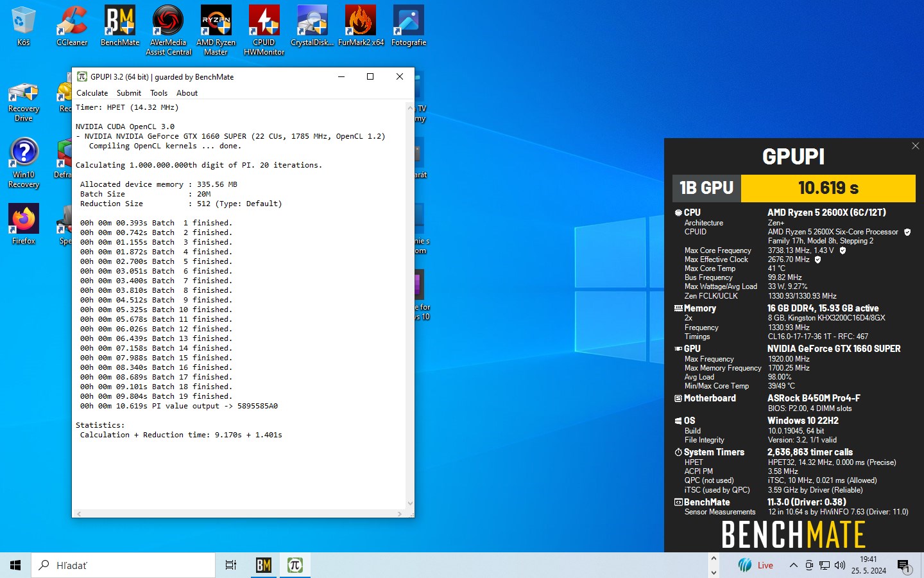Viewport: 924px width, 578px height.
Task: Click the horizontal scrollbar right arrow in GPUPI
Action: 399,514
